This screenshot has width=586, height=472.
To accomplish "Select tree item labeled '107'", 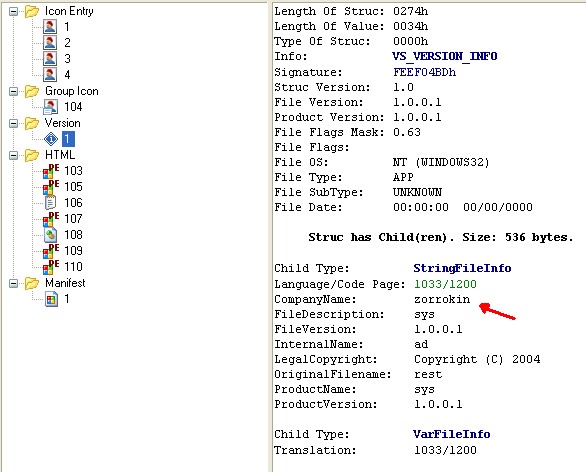I will point(73,219).
